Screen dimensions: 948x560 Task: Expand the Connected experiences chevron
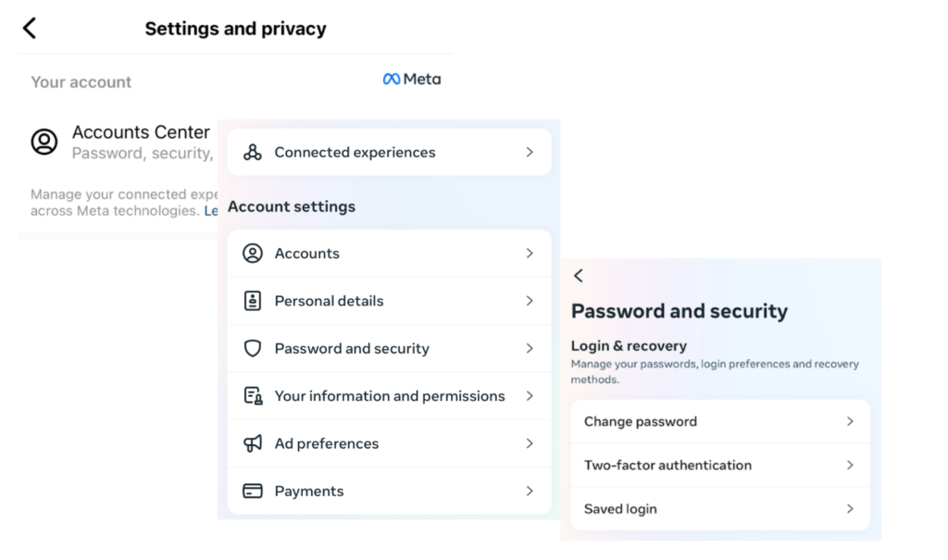[530, 151]
